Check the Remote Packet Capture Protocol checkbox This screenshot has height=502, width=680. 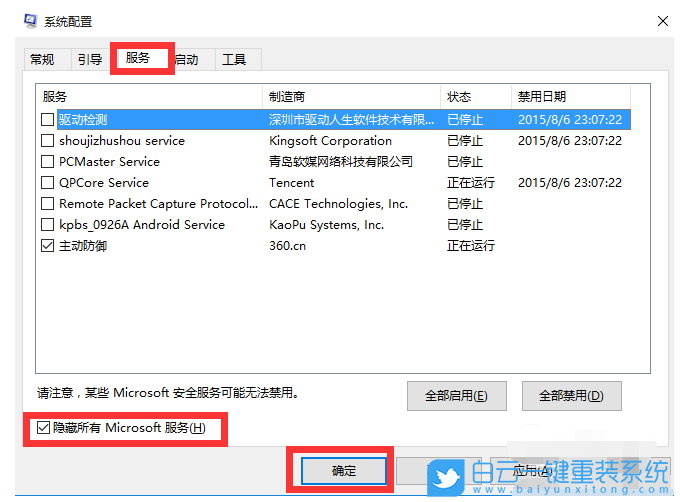tap(47, 204)
